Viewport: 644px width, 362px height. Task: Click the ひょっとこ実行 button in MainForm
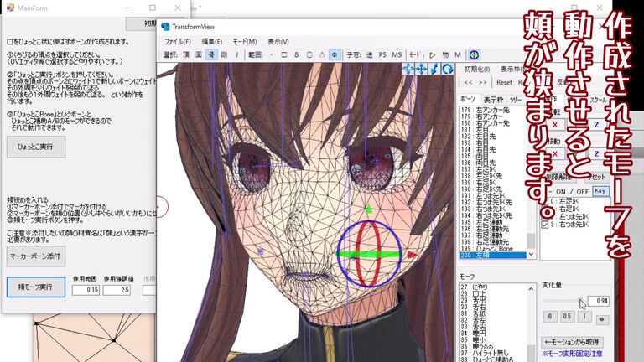coord(36,147)
